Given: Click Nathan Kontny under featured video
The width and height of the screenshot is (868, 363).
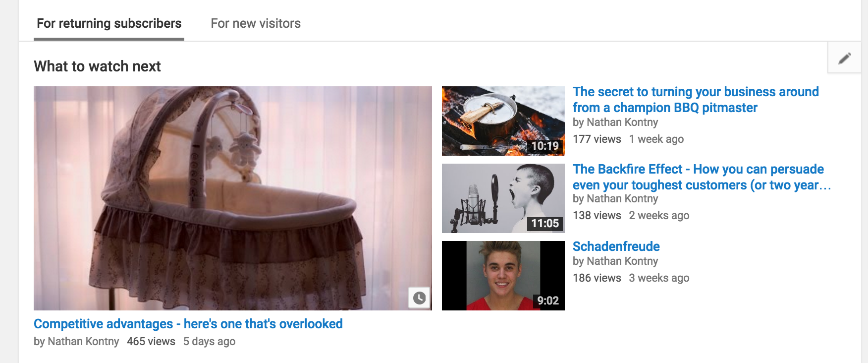Looking at the screenshot, I should tap(83, 341).
